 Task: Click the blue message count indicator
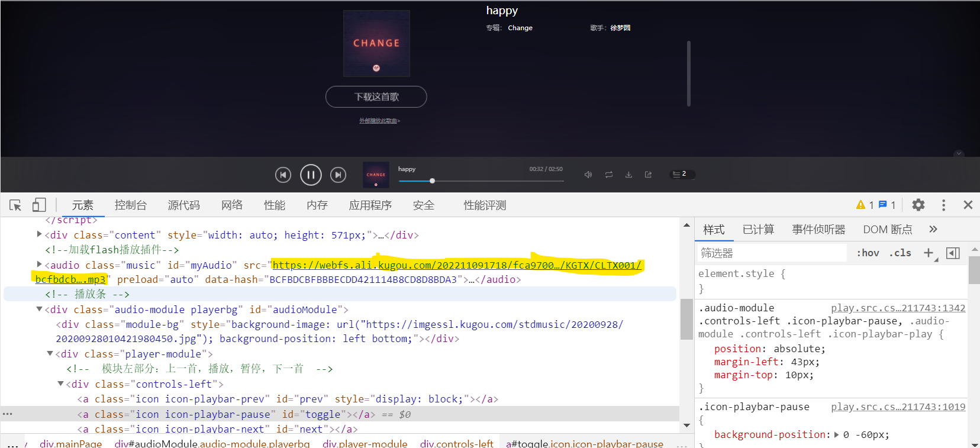[x=887, y=205]
